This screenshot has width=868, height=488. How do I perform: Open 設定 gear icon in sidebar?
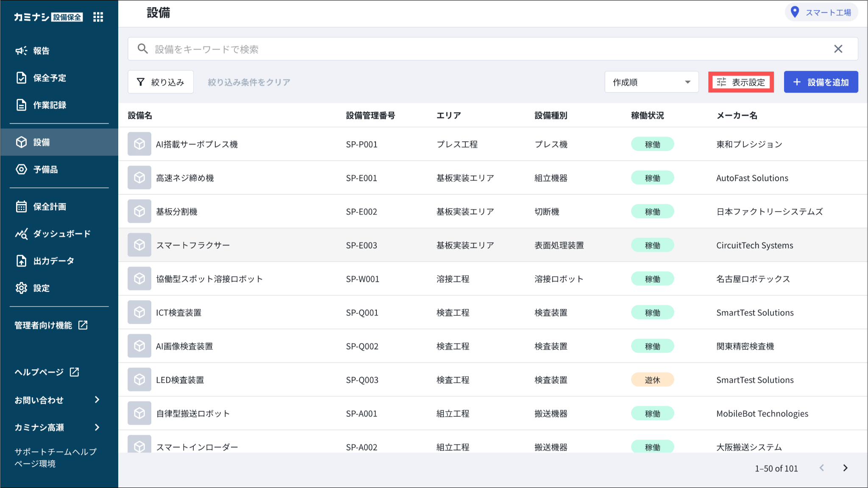tap(21, 288)
